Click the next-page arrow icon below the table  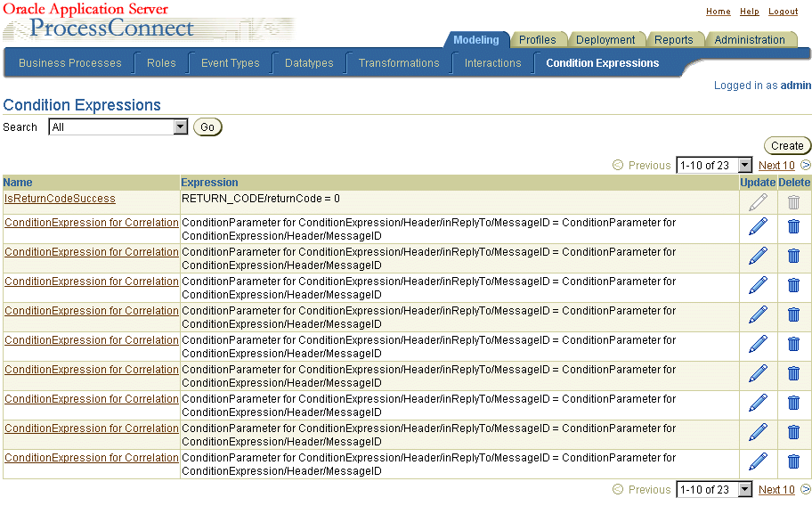point(805,489)
